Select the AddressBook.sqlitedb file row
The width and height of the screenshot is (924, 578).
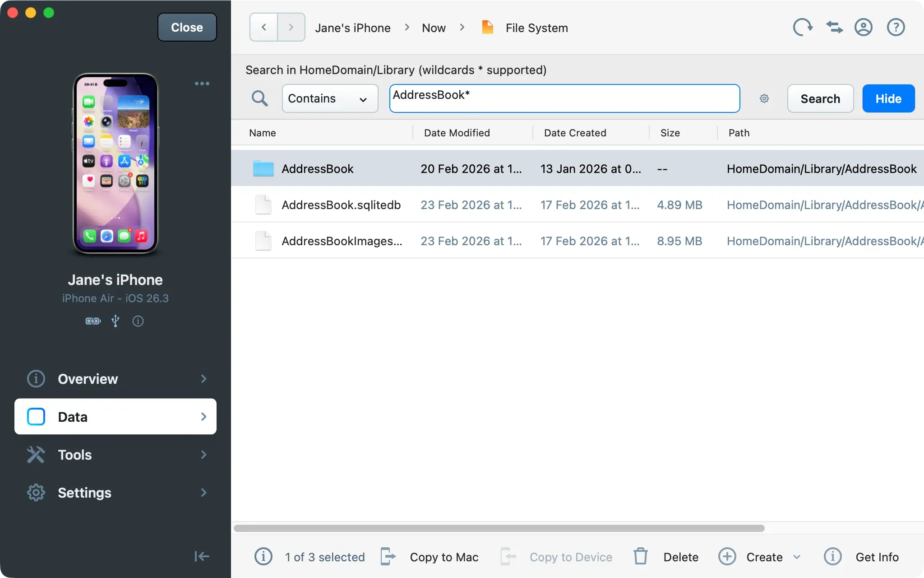pos(341,205)
